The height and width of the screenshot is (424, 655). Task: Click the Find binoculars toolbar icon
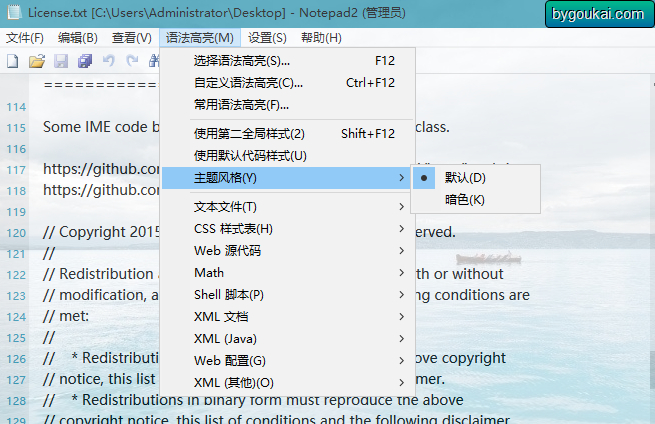[154, 61]
